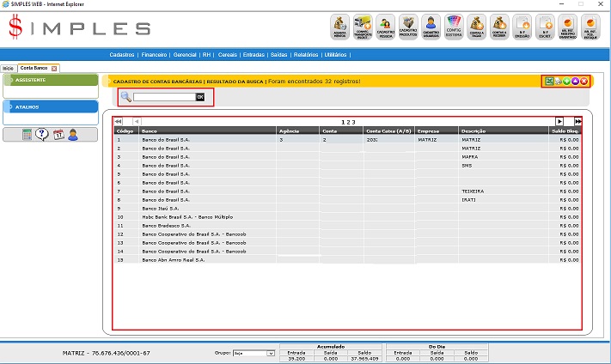This screenshot has height=364, width=611.
Task: Open the Cadastro Produtos toolbar icon
Action: point(408,27)
